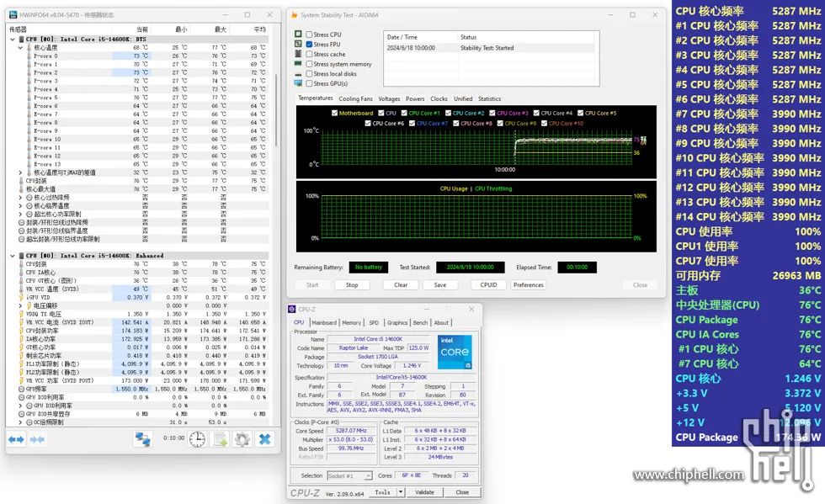
Task: Click the Stress GPU(s) monitor icon
Action: pyautogui.click(x=298, y=83)
